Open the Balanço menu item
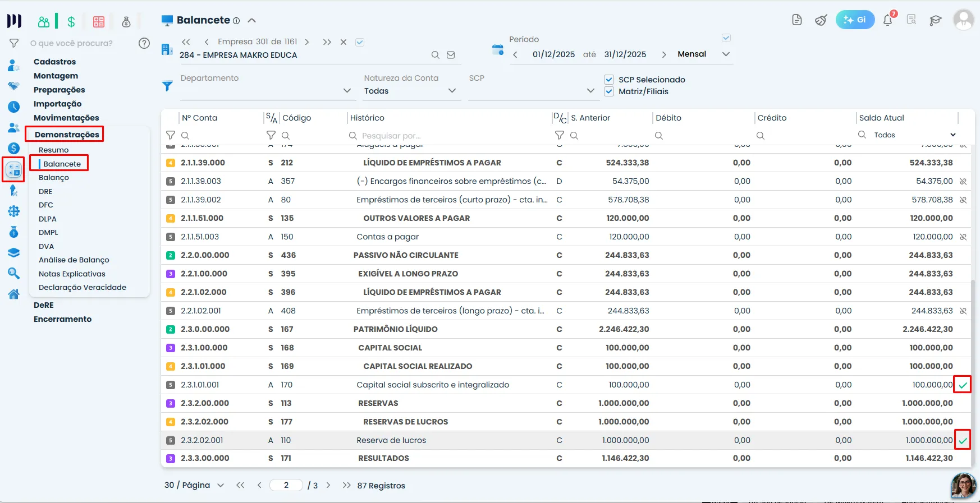Viewport: 980px width, 503px height. 54,177
